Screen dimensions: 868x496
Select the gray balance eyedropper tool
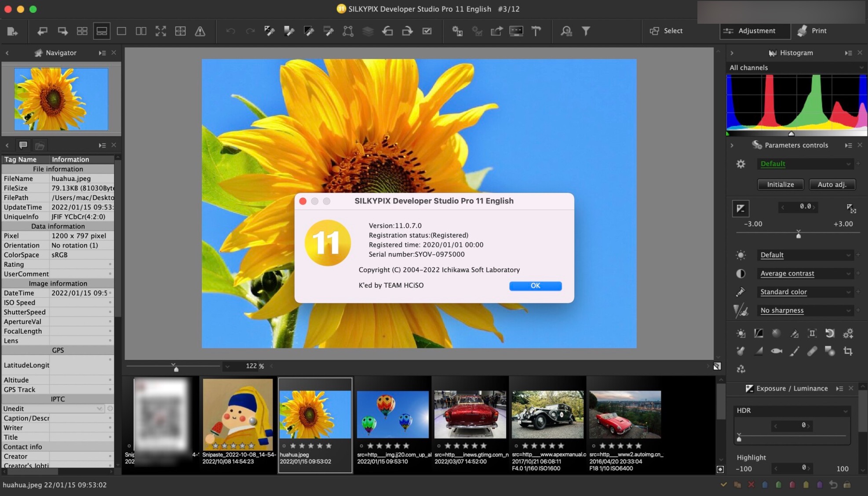tap(289, 31)
